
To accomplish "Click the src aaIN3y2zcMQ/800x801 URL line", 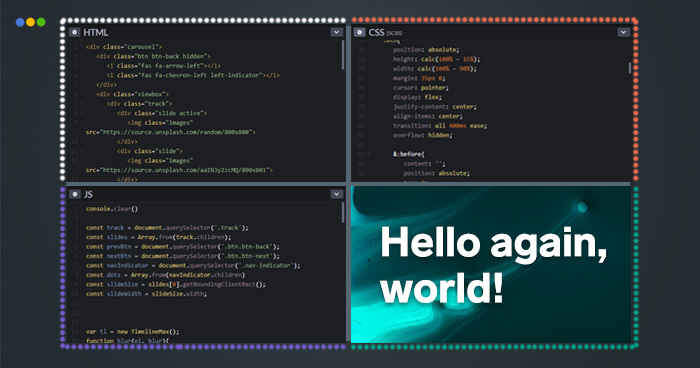I will pyautogui.click(x=179, y=170).
